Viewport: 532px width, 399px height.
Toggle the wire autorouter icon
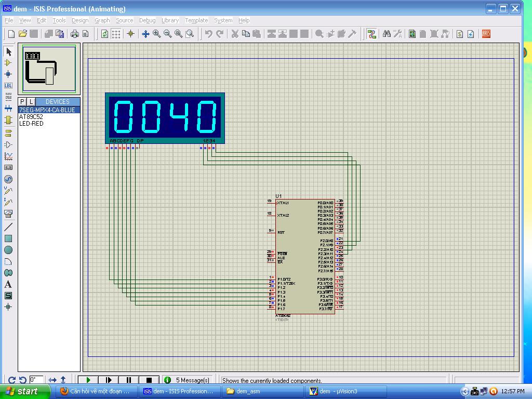coord(371,34)
